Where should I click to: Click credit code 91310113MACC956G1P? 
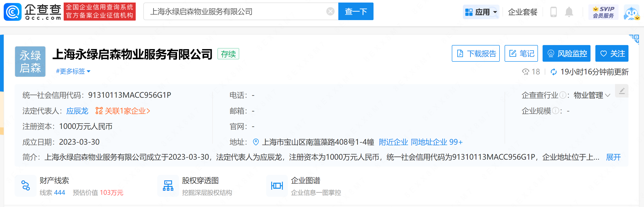point(129,95)
